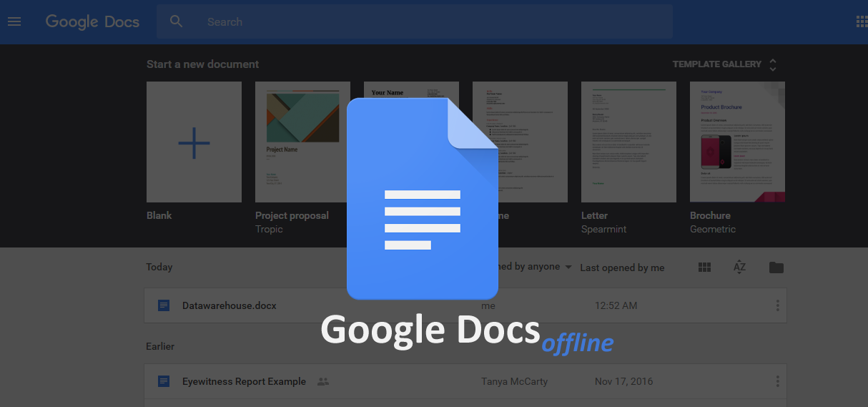Click the Datawarehouse.docx file icon
This screenshot has height=407, width=868.
pos(164,305)
